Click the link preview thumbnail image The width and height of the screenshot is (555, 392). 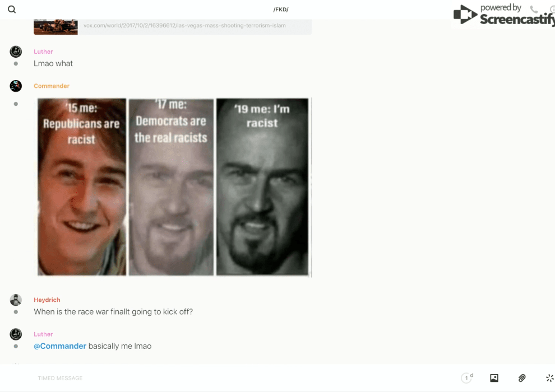[55, 26]
